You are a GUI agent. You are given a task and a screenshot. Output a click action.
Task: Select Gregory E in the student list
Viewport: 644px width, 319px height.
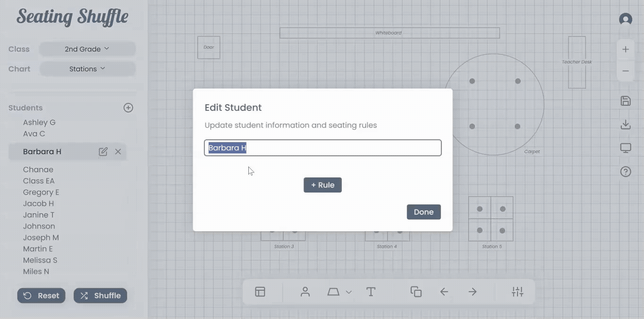pyautogui.click(x=41, y=192)
